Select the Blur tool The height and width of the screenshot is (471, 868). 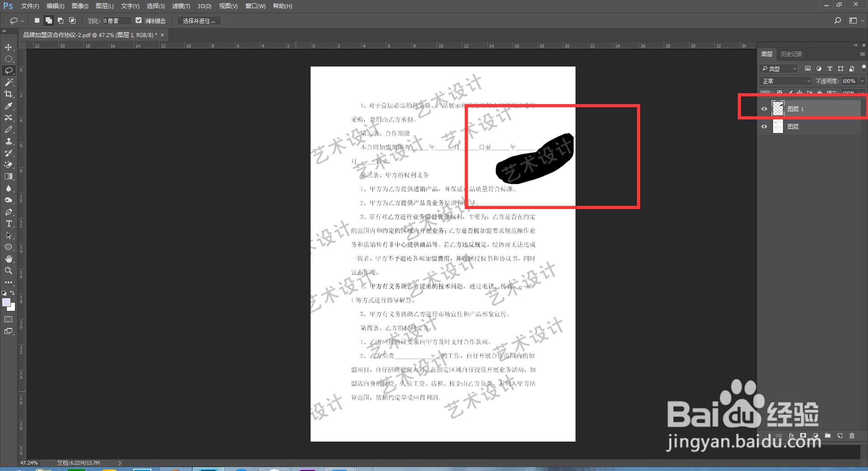coord(9,188)
